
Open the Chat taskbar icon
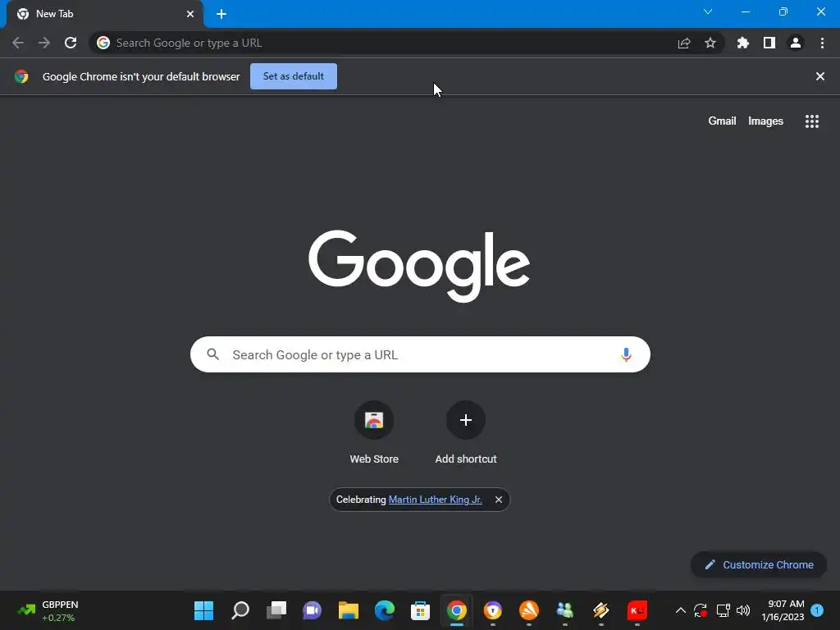313,610
